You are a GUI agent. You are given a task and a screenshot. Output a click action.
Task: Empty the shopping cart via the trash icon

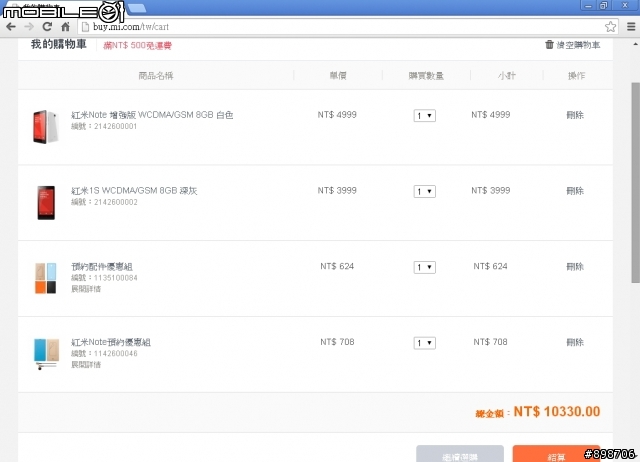pyautogui.click(x=572, y=45)
